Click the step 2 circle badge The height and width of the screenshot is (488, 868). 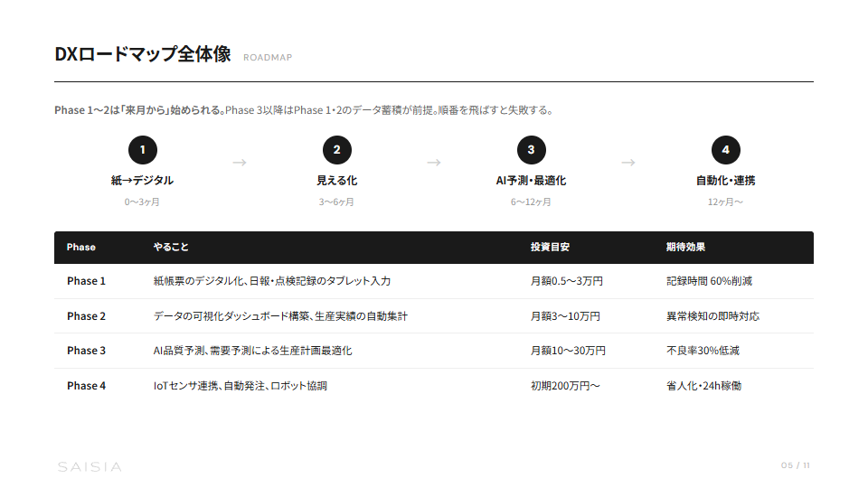(336, 150)
